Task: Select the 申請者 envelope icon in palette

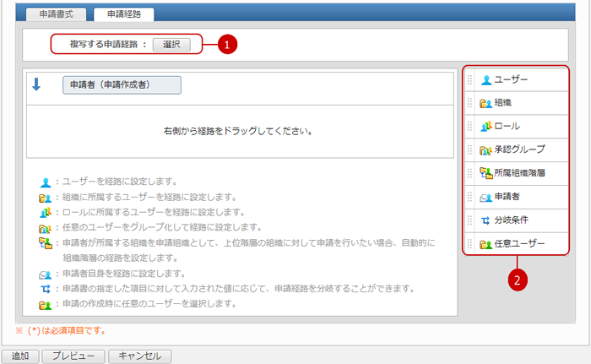Action: (485, 197)
